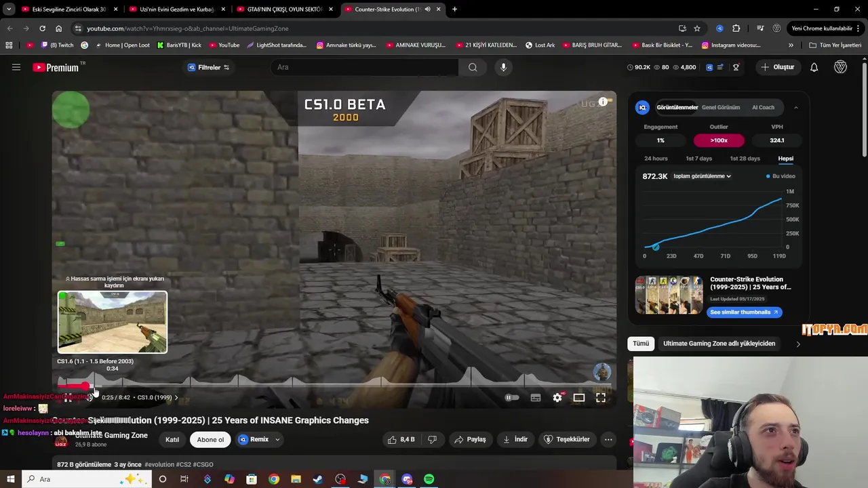The width and height of the screenshot is (868, 488).
Task: Toggle autoplay switch in player
Action: click(512, 398)
